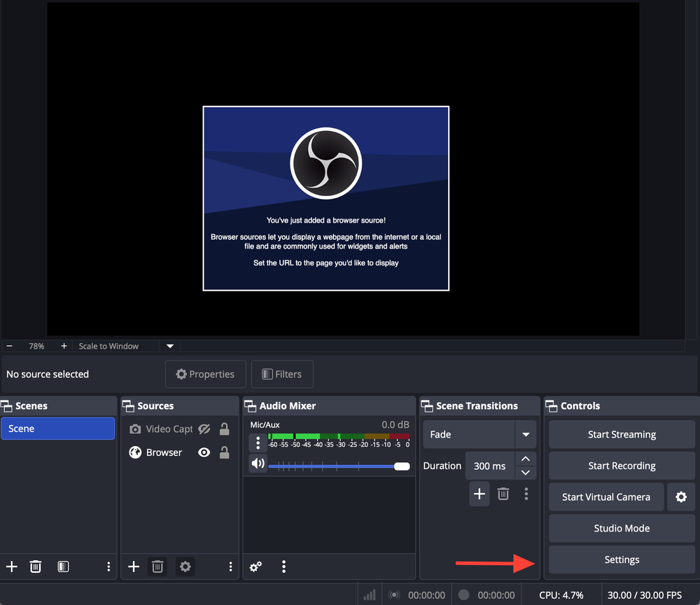The image size is (700, 605).
Task: Add a new transition with the plus icon
Action: point(479,494)
